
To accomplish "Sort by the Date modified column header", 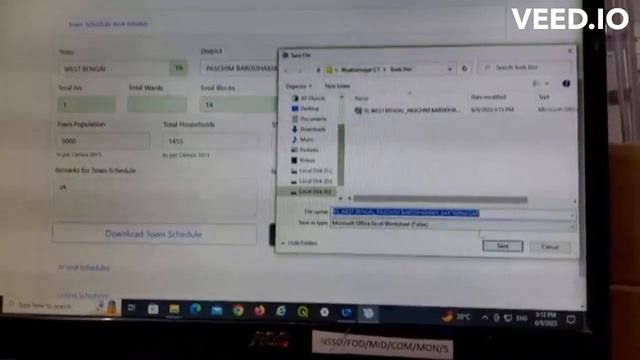I will coord(488,97).
